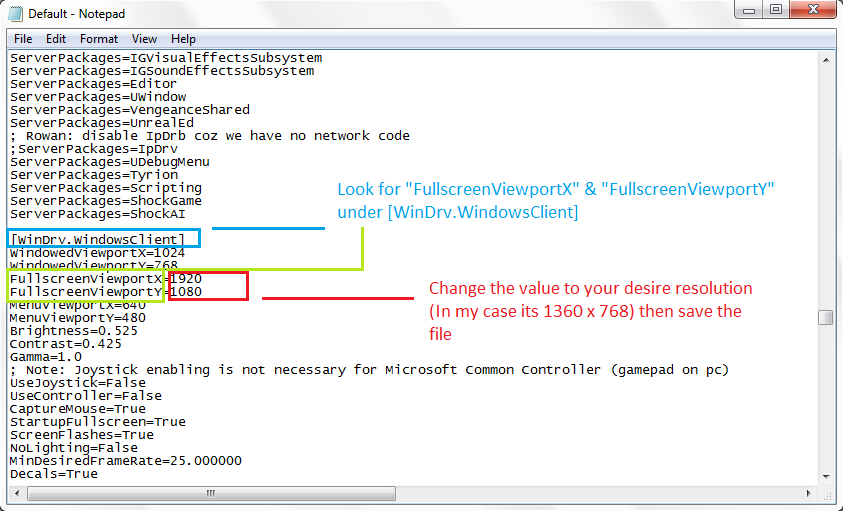Click the horizontal scrollbar left arrow
The image size is (843, 511).
(x=17, y=493)
